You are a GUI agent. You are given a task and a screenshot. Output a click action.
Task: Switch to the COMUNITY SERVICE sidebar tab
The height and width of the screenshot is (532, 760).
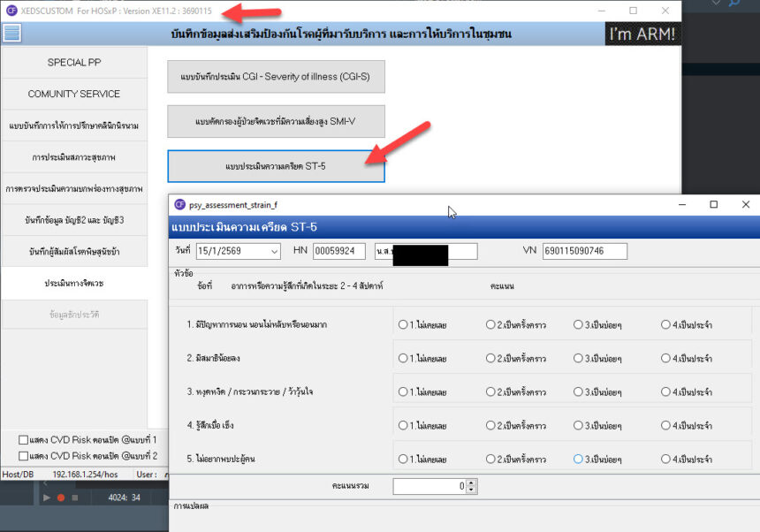tap(74, 94)
